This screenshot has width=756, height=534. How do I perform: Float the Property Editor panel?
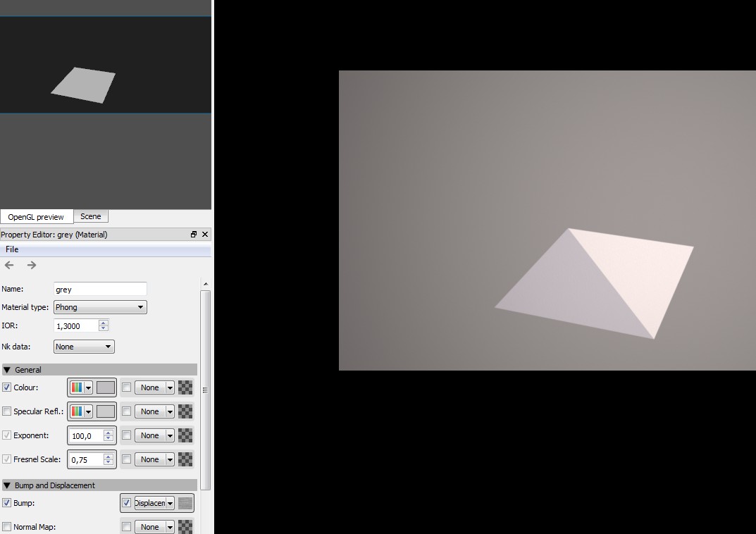[x=194, y=235]
